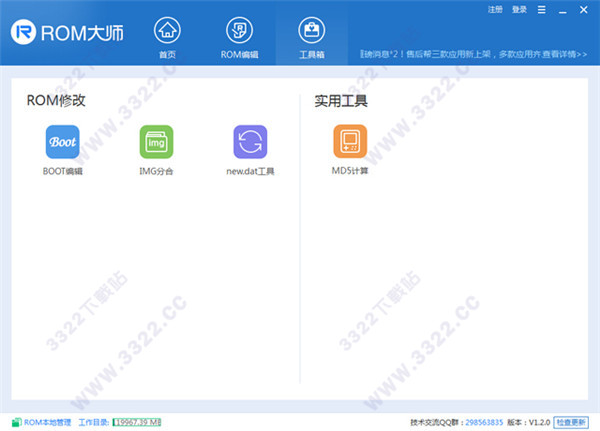
Task: Click the 注册 register link
Action: (x=495, y=9)
